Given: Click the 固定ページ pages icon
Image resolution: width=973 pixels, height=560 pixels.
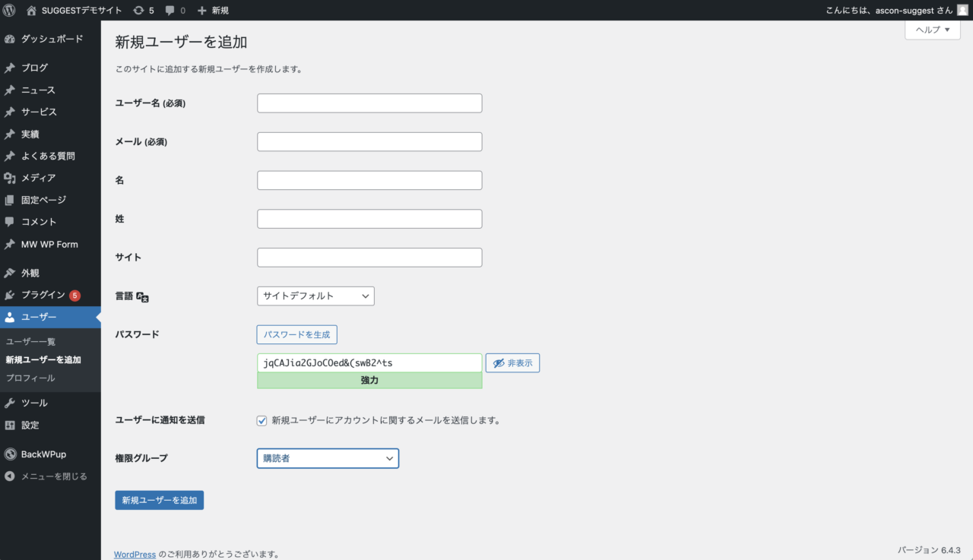Looking at the screenshot, I should tap(10, 200).
